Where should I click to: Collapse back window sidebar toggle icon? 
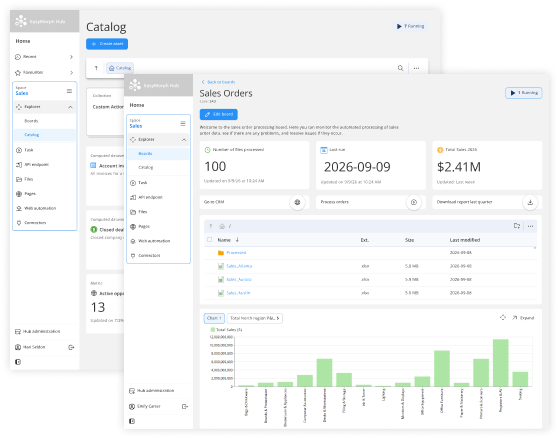18,362
